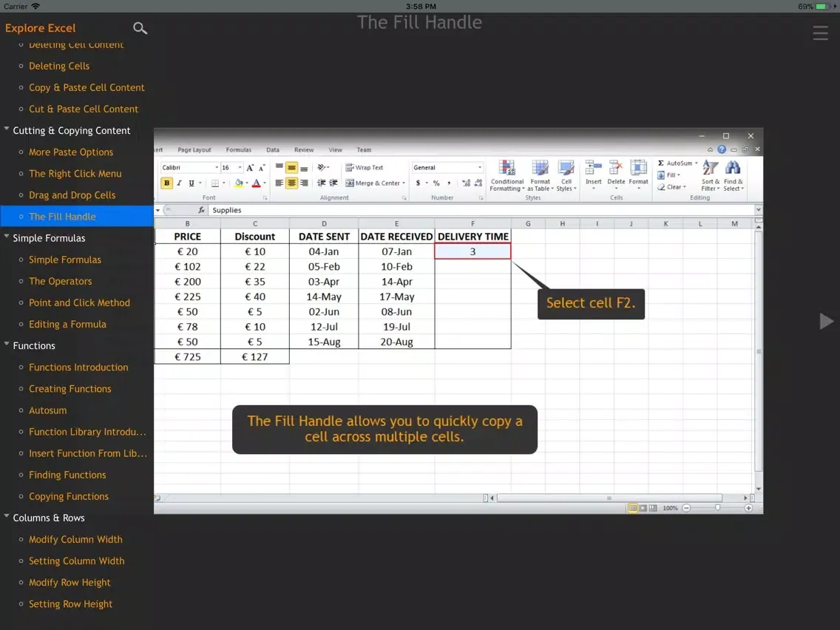Select Top Align in Alignment group

point(279,168)
